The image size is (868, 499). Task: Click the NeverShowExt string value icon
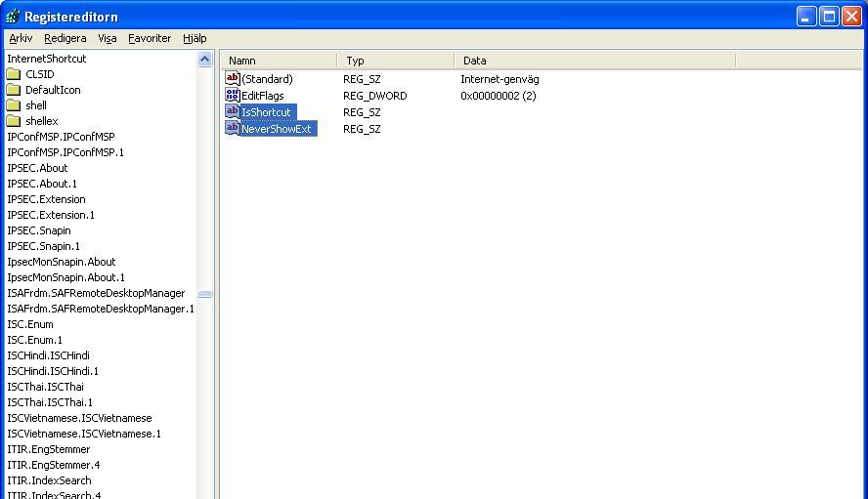coord(232,128)
